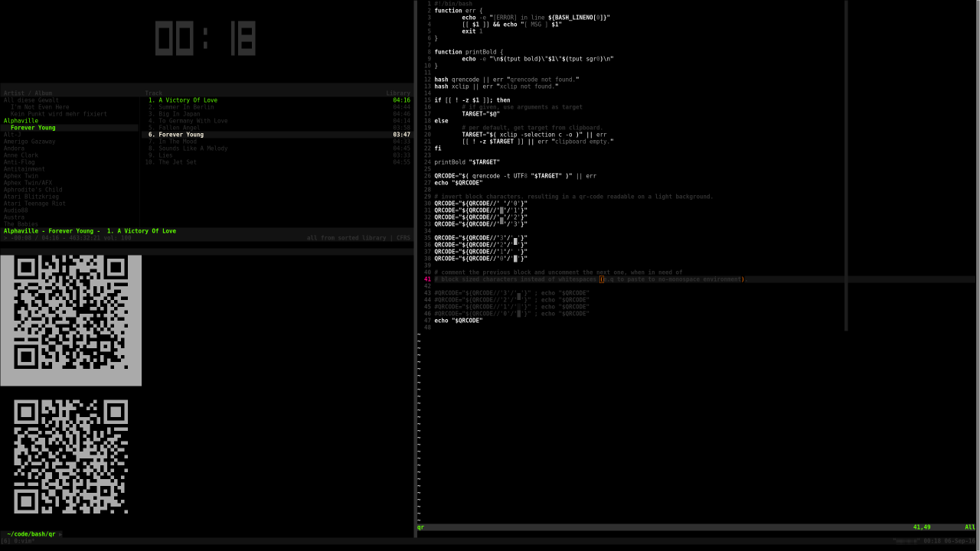Image resolution: width=980 pixels, height=551 pixels.
Task: Place cursor on 'function err {' line
Action: (457, 11)
